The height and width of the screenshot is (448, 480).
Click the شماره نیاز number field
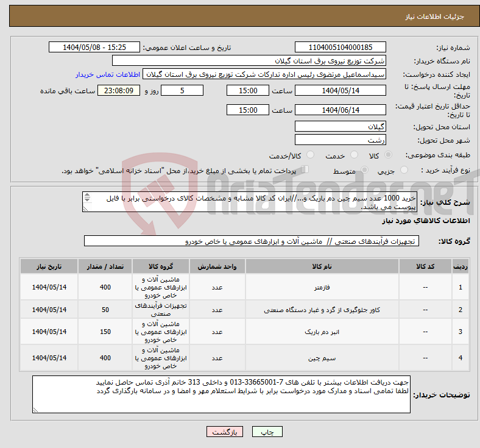tap(340, 48)
